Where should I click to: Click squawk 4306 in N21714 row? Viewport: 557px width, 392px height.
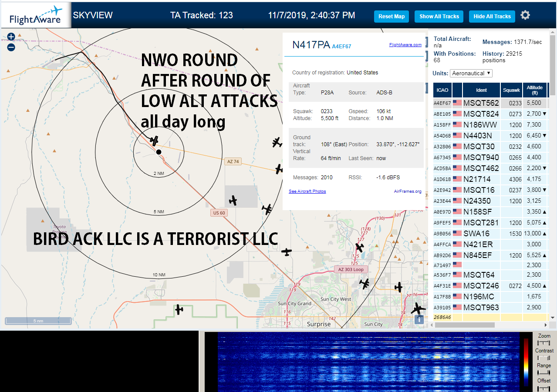(x=515, y=179)
